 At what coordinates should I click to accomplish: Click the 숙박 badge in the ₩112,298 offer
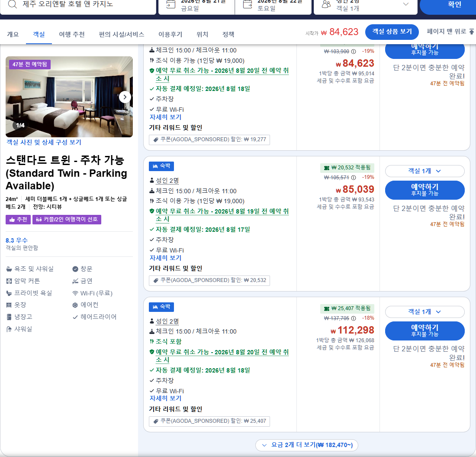pyautogui.click(x=161, y=307)
